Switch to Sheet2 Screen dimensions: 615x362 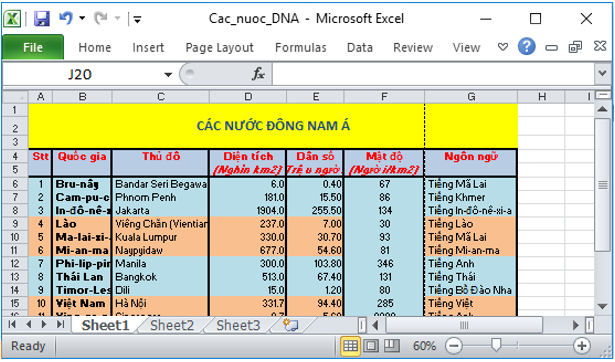(172, 326)
